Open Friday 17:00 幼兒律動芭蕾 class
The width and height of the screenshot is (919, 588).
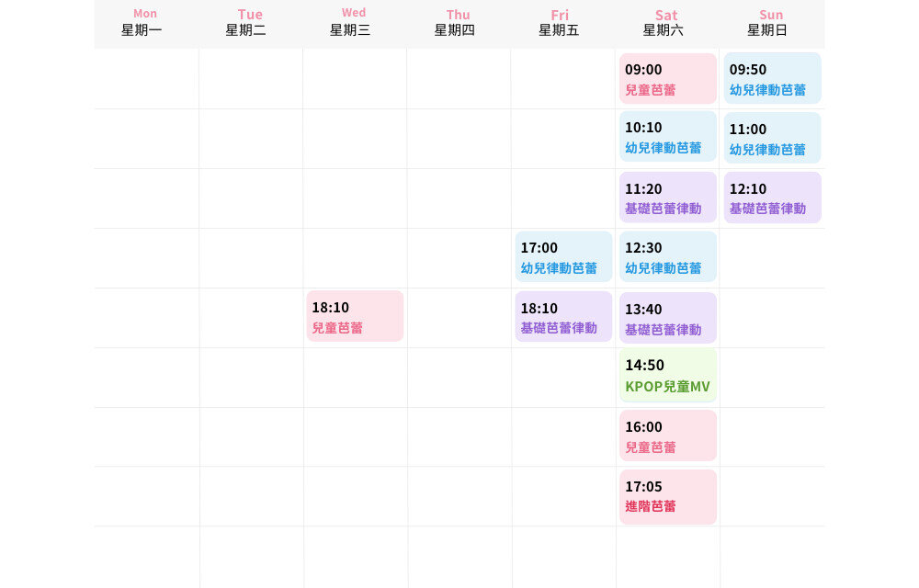coord(563,257)
